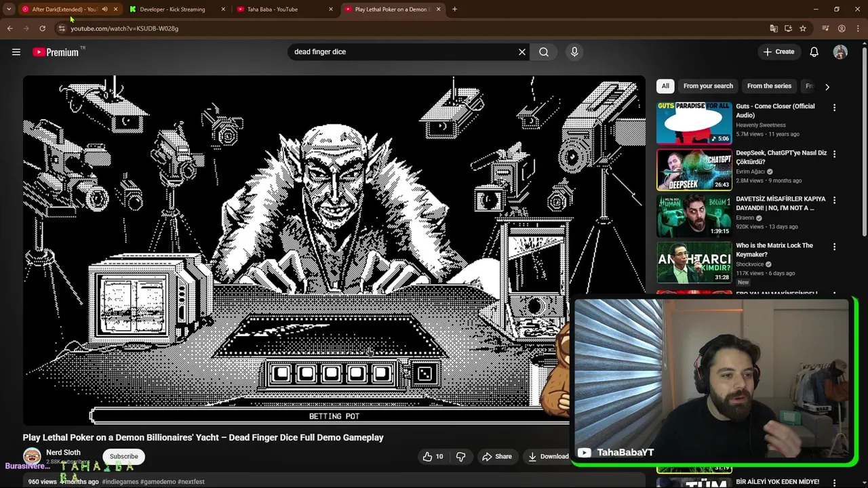
Task: Open Nerd Sloth channel avatar
Action: coord(32,457)
